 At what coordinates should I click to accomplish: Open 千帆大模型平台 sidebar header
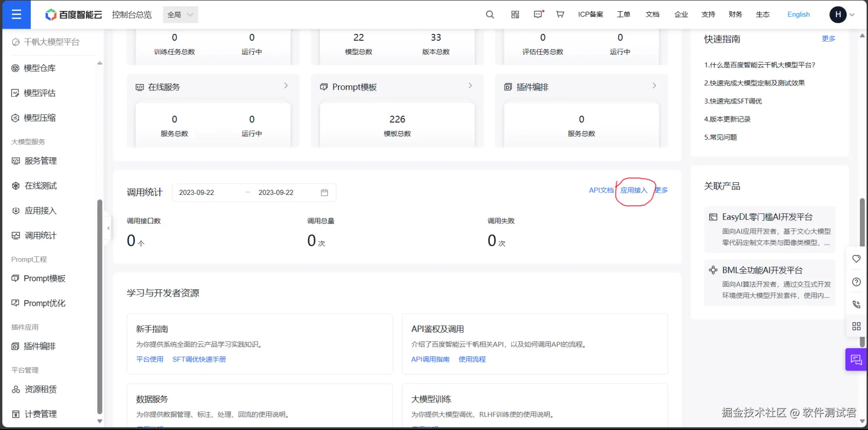pyautogui.click(x=46, y=42)
